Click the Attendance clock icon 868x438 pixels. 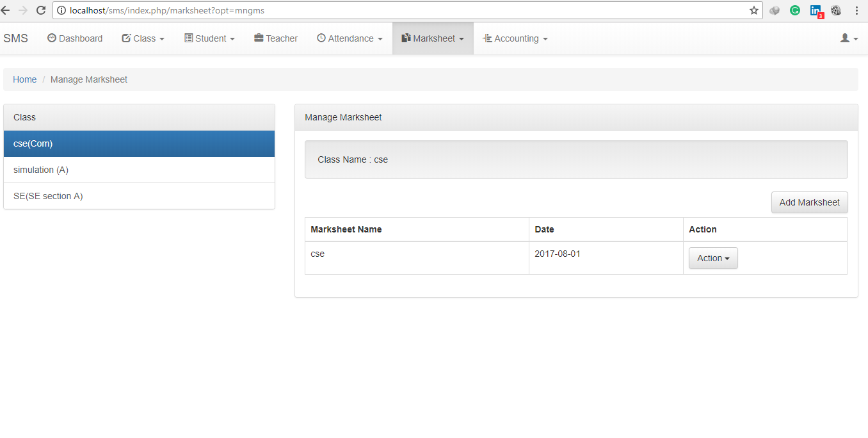[320, 38]
